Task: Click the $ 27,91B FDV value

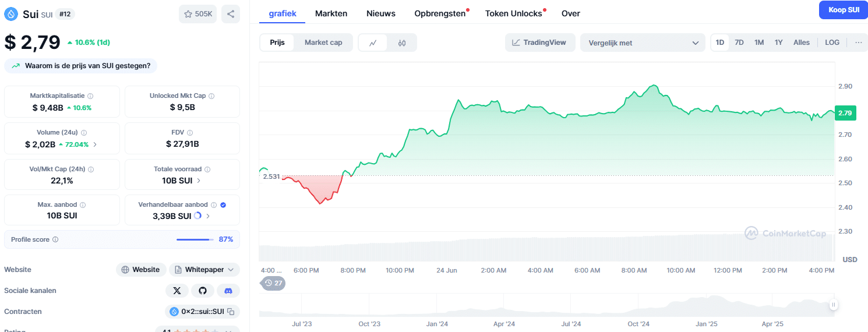Action: coord(182,144)
